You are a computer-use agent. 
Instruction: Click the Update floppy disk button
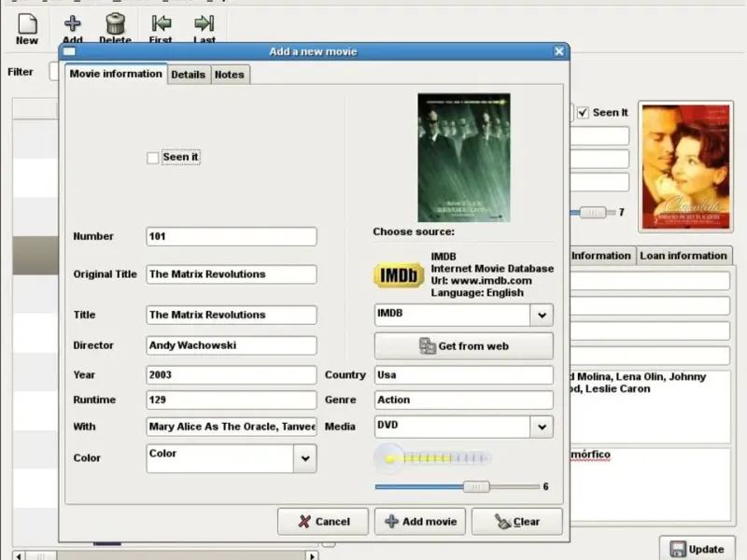(x=696, y=549)
